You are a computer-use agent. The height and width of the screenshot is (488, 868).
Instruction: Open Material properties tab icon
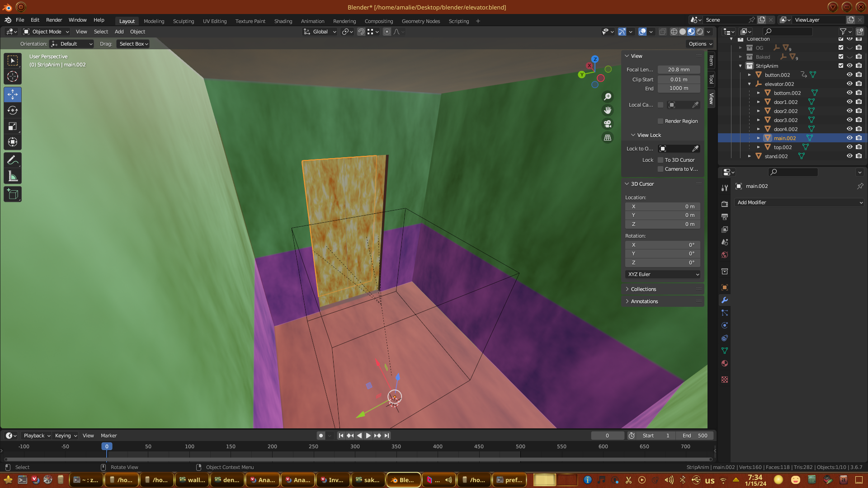pyautogui.click(x=725, y=363)
